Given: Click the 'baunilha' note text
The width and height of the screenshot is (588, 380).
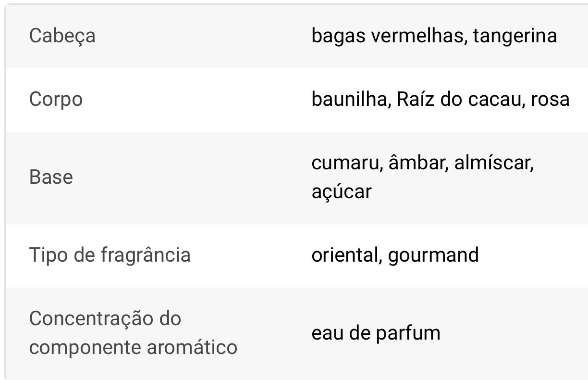Looking at the screenshot, I should pyautogui.click(x=350, y=99).
